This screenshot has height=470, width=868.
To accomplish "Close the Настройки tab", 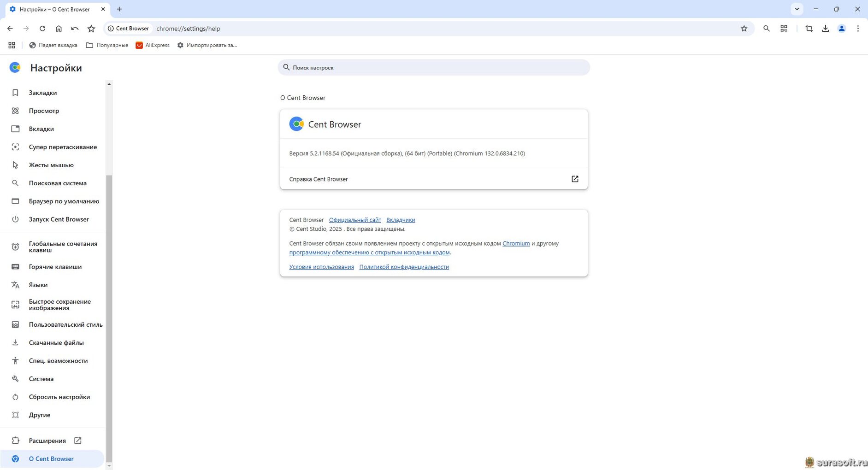I will coord(103,9).
